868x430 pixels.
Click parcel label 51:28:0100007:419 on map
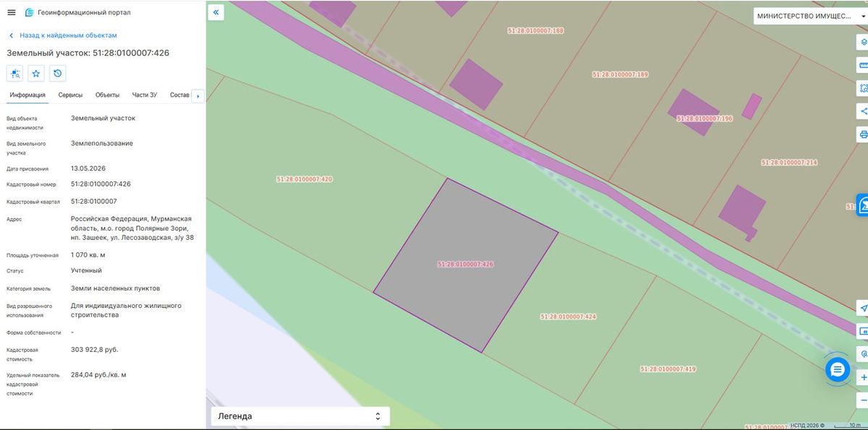coord(668,369)
